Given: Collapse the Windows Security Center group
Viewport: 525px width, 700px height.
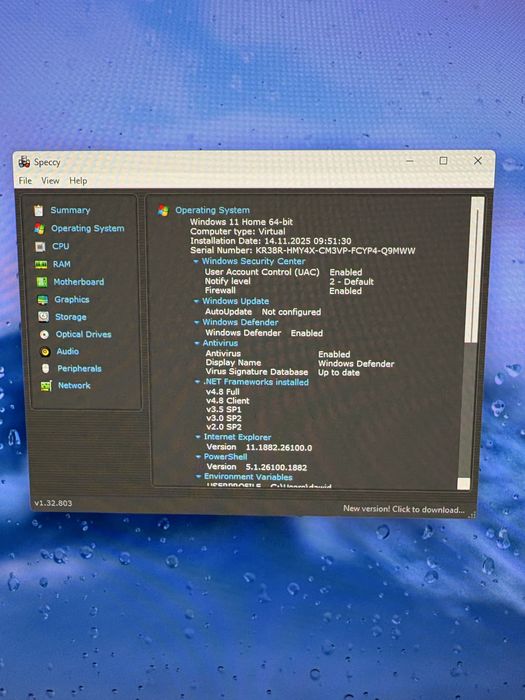Looking at the screenshot, I should tap(196, 261).
